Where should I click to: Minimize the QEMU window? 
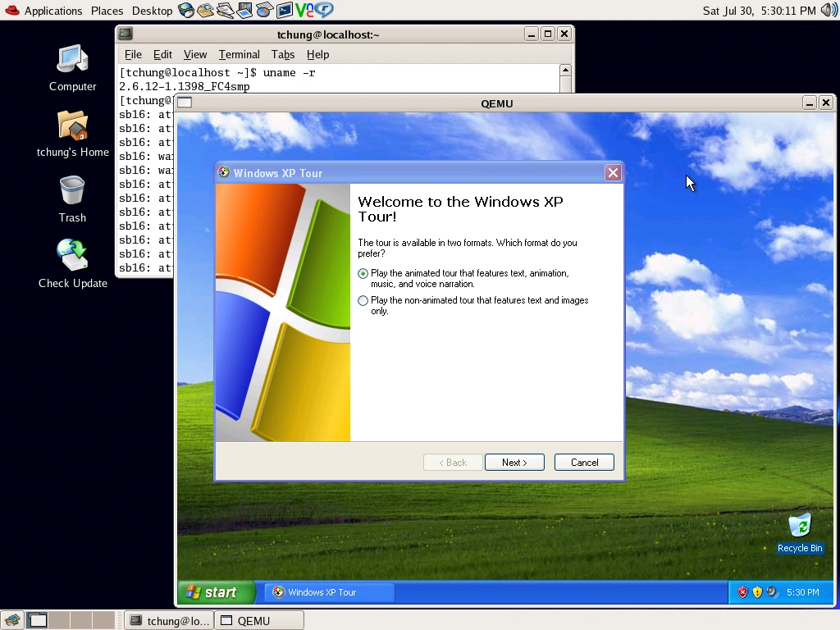[x=810, y=103]
